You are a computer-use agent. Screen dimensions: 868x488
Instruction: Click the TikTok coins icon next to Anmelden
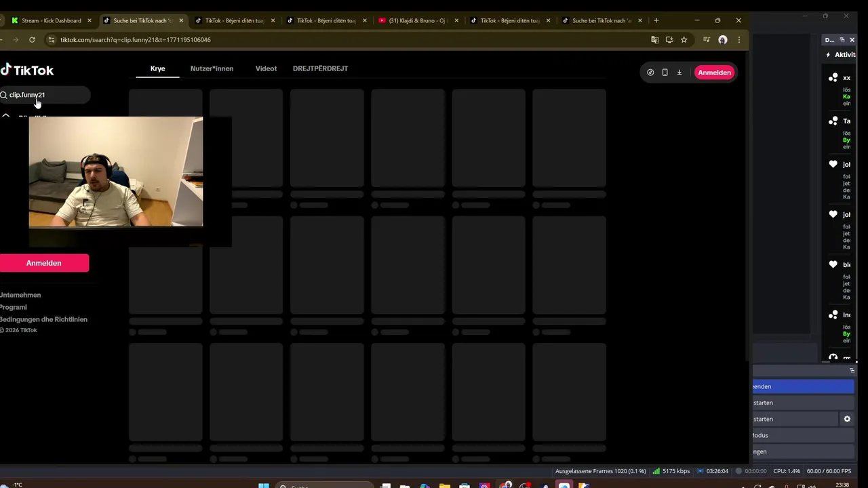pos(650,73)
